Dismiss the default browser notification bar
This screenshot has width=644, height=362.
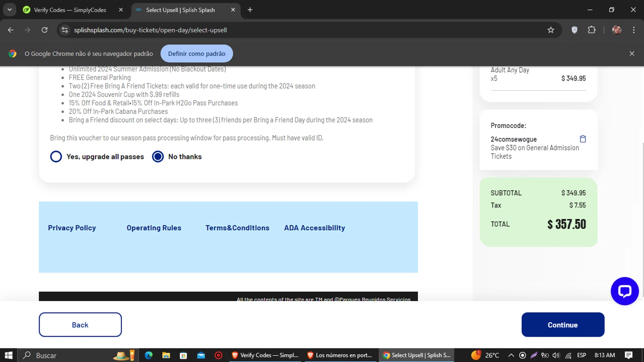pyautogui.click(x=632, y=54)
